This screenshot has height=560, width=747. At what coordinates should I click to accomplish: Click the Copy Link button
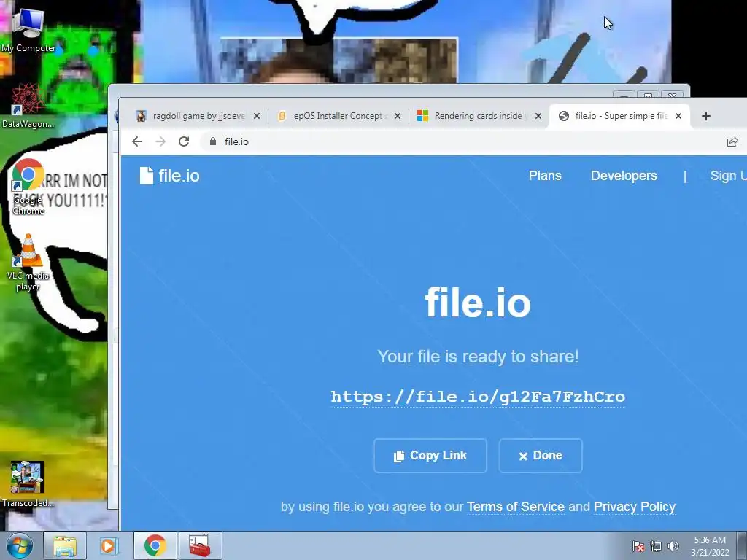[x=430, y=456]
